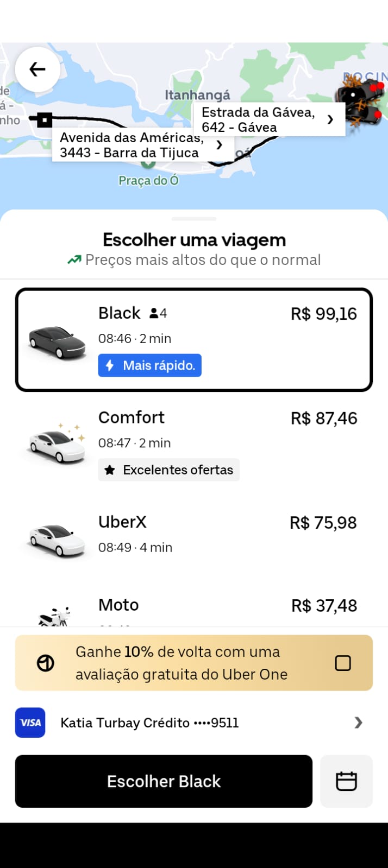Tap the Uber One badge icon

click(46, 663)
